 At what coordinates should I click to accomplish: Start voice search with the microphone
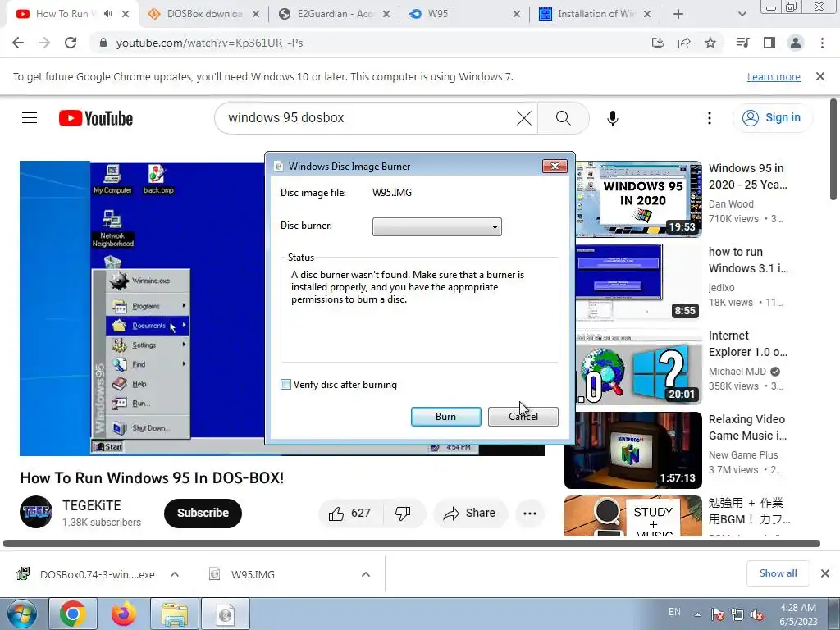coord(613,118)
